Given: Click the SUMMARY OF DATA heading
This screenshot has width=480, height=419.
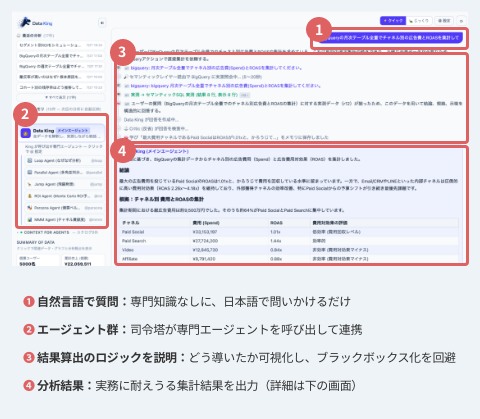Looking at the screenshot, I should pyautogui.click(x=36, y=242).
